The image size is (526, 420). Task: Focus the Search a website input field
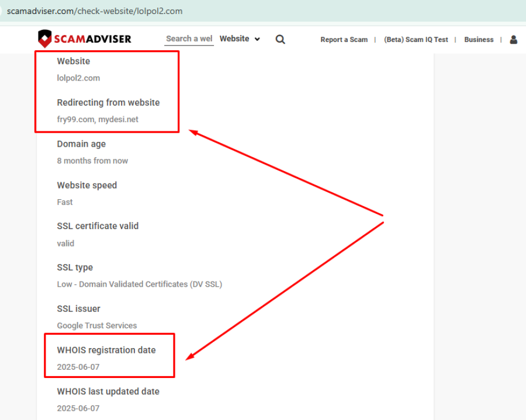tap(189, 39)
